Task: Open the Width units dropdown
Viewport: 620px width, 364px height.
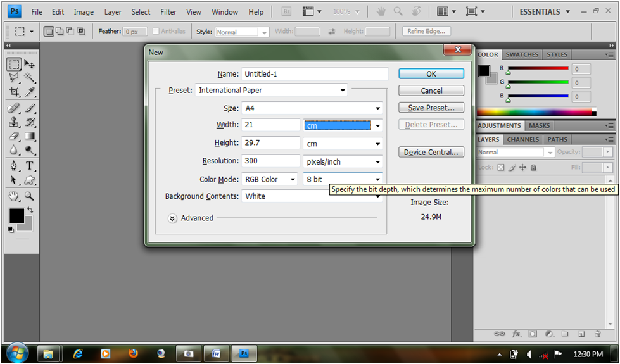Action: click(x=343, y=125)
